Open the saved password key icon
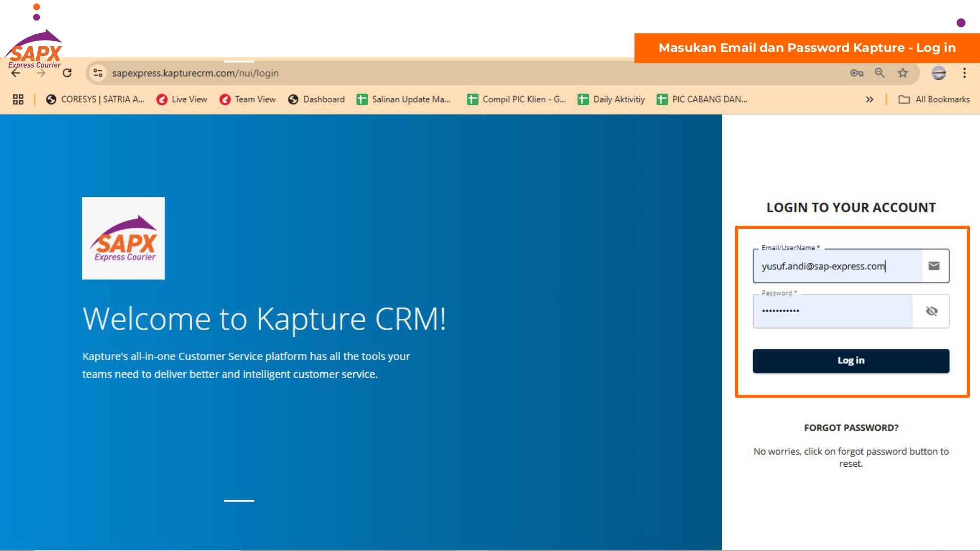This screenshot has height=551, width=980. point(857,73)
